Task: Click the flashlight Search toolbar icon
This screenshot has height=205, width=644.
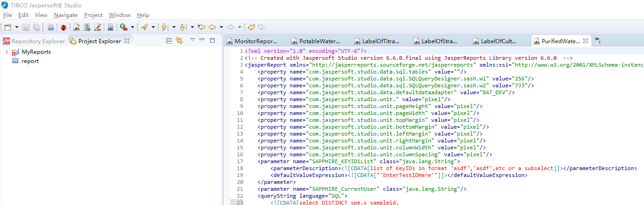Action: point(144,27)
